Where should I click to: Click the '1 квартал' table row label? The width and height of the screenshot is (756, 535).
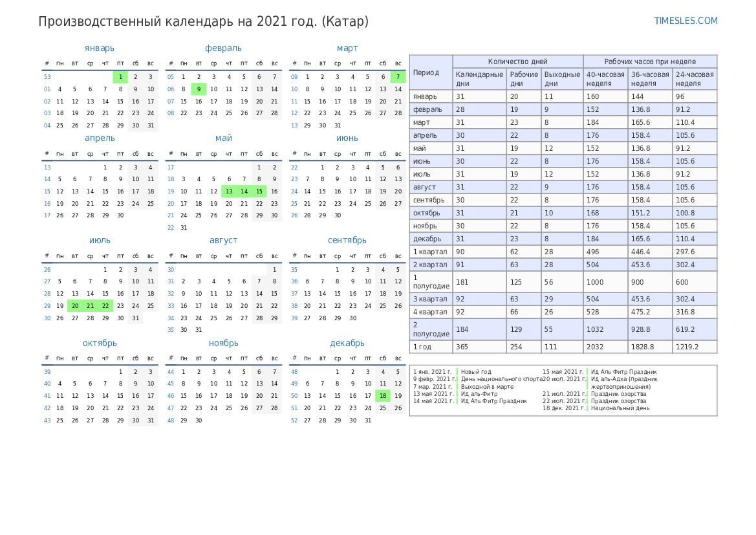coord(430,252)
